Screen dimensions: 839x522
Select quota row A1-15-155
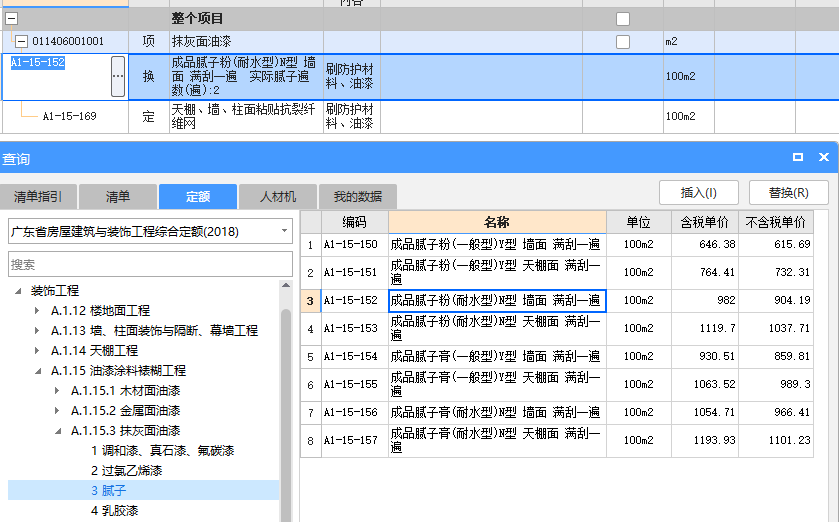557,385
